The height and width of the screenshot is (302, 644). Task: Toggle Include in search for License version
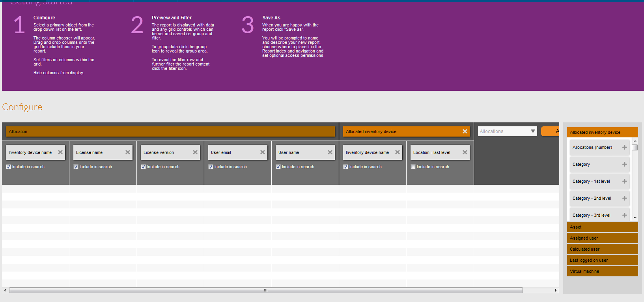click(144, 167)
